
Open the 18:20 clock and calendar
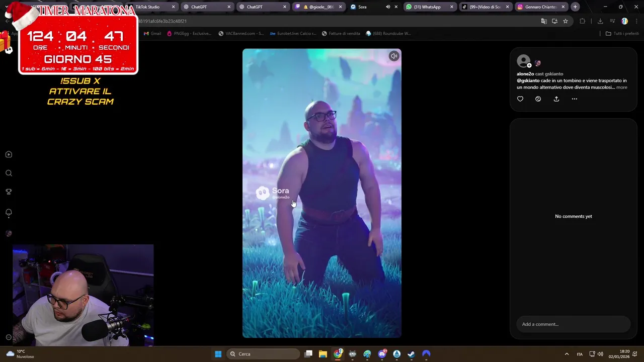(x=619, y=354)
